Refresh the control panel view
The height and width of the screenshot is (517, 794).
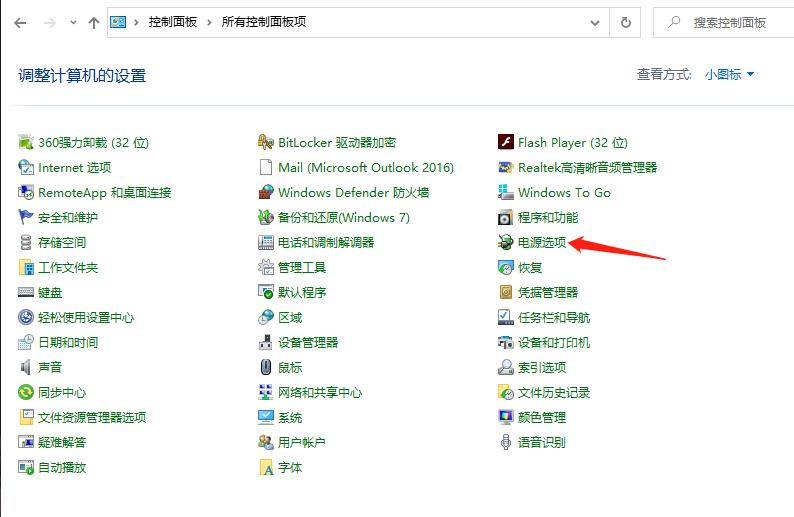click(626, 23)
